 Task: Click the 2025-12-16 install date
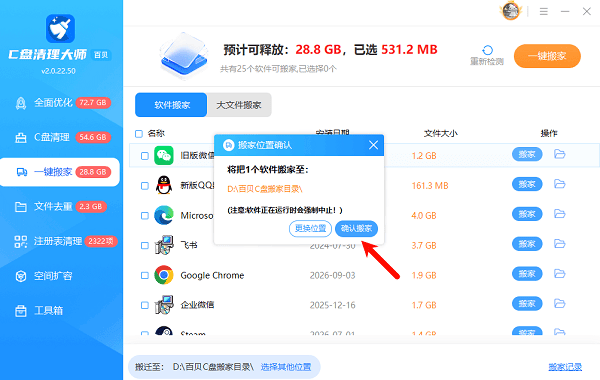pos(333,305)
